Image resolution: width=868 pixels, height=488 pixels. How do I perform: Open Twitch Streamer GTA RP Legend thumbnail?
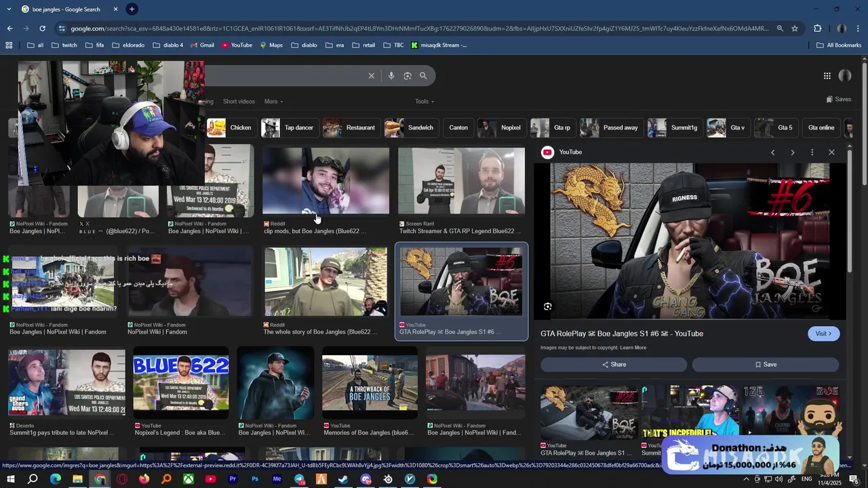pos(461,182)
